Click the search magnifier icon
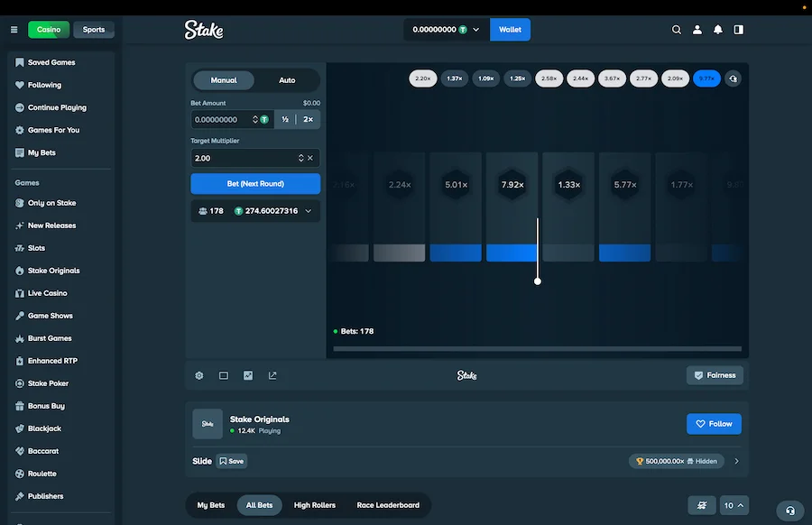This screenshot has width=812, height=525. 677,30
